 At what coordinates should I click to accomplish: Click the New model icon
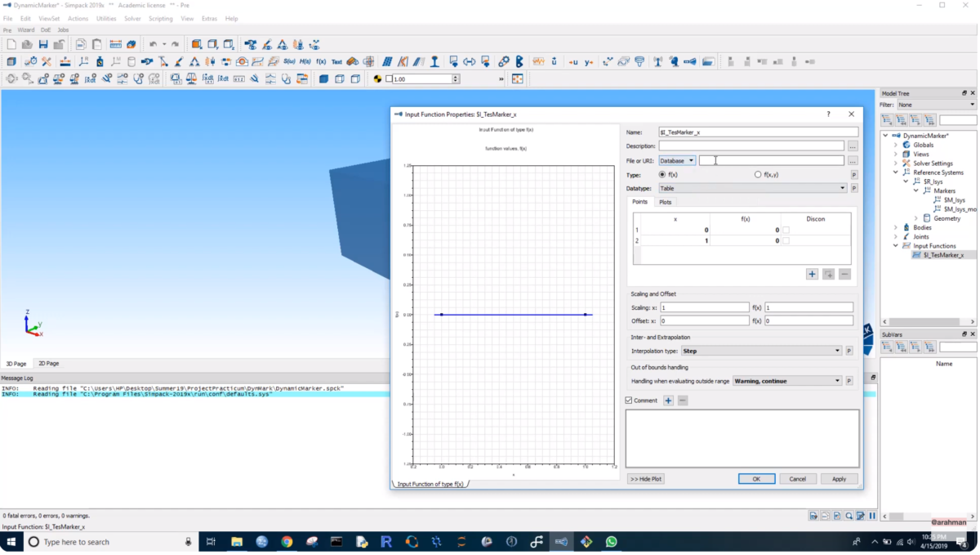coord(11,44)
